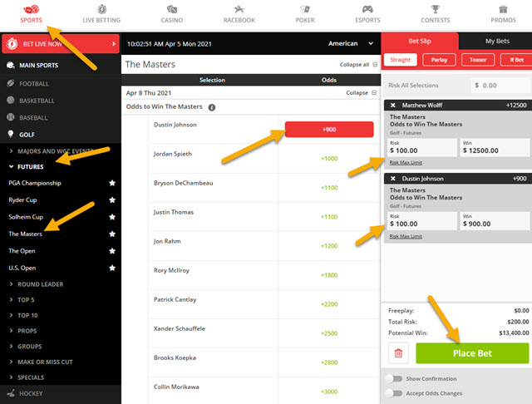
Task: Click the info icon beside Odds to Win
Action: click(212, 107)
